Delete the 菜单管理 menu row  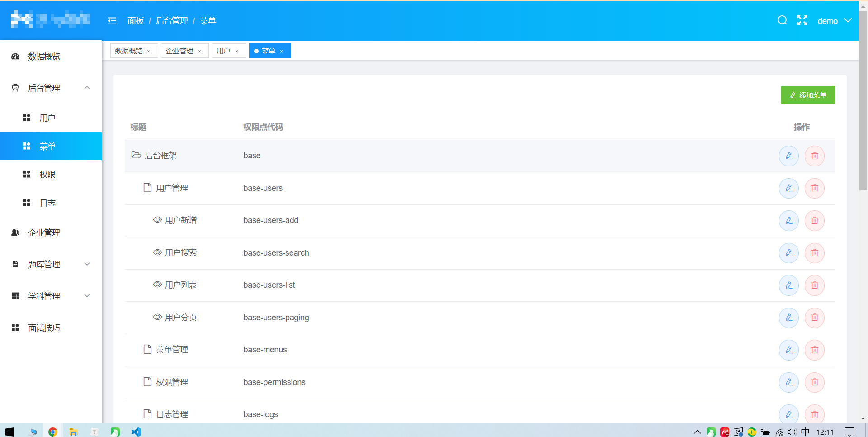click(x=815, y=350)
